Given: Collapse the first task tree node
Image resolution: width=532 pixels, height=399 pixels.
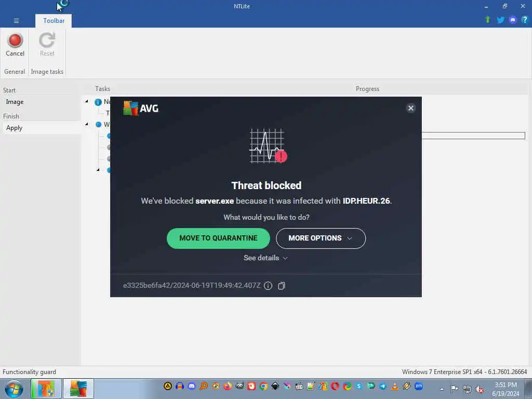Looking at the screenshot, I should click(x=87, y=101).
